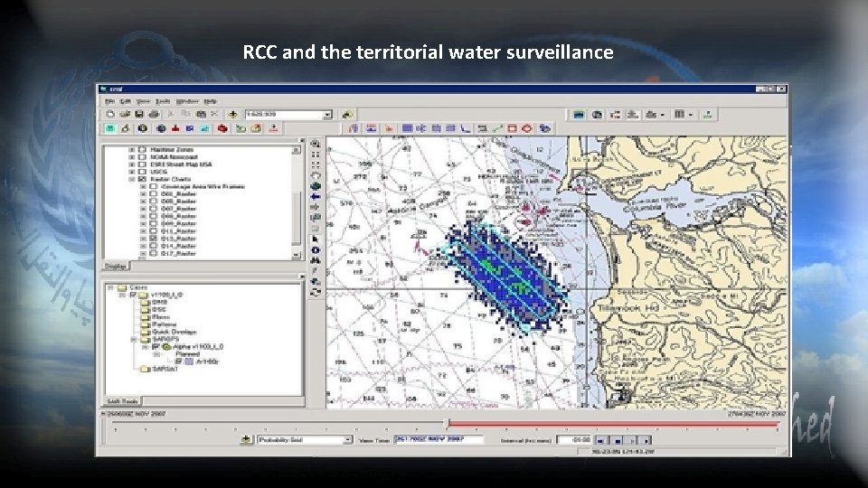The width and height of the screenshot is (868, 488).
Task: Collapse the SAROPS folder node
Action: point(134,339)
